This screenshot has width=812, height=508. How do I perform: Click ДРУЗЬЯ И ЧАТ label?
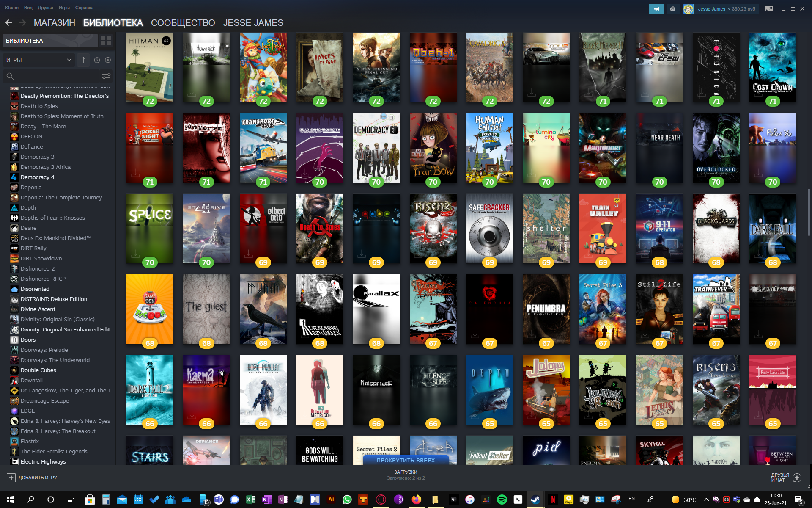point(780,478)
